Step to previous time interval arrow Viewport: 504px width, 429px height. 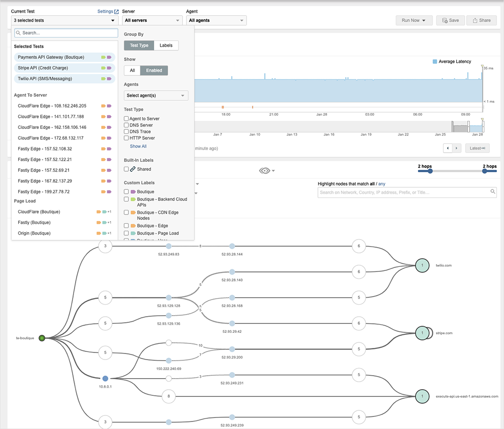click(448, 148)
